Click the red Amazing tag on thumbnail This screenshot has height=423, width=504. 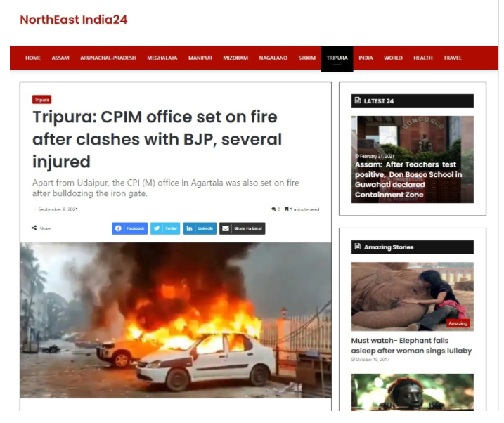pos(458,323)
